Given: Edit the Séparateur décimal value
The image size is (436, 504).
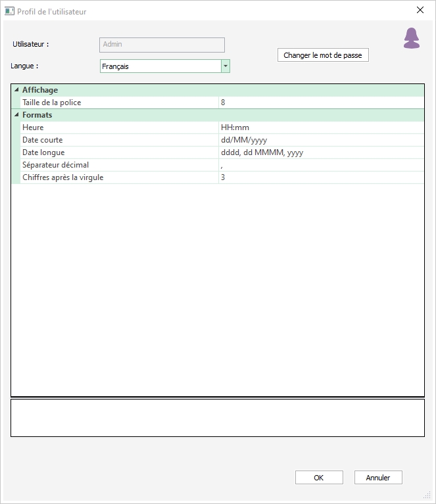Looking at the screenshot, I should pyautogui.click(x=321, y=165).
